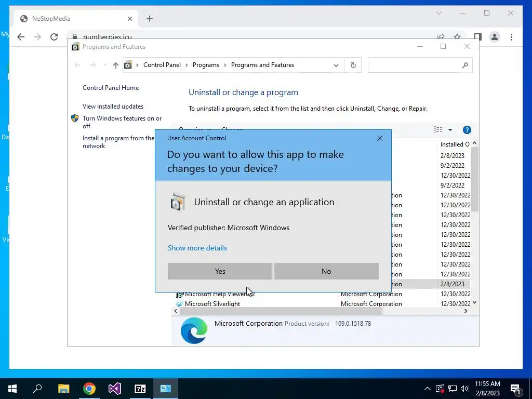Select Control Panel taskbar icon

[x=166, y=389]
